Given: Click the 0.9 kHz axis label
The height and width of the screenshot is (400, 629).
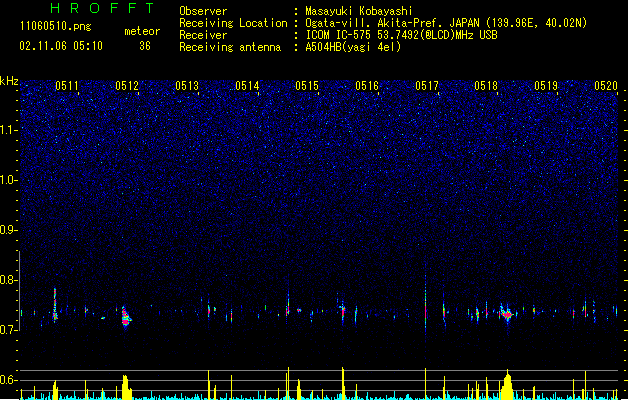Looking at the screenshot, I should tap(9, 230).
